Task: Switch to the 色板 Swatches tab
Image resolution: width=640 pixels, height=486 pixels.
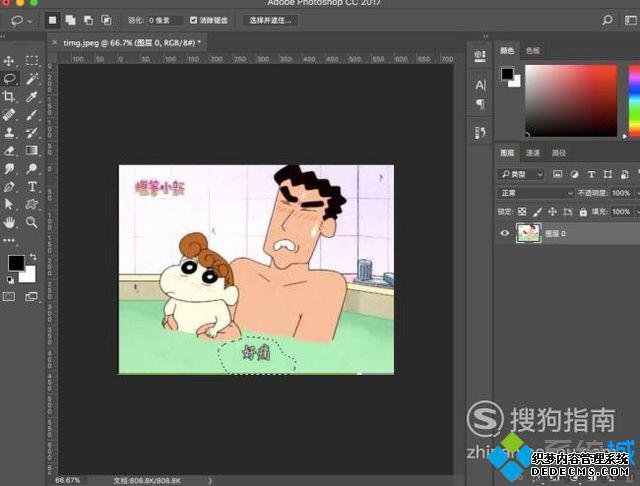Action: click(533, 51)
